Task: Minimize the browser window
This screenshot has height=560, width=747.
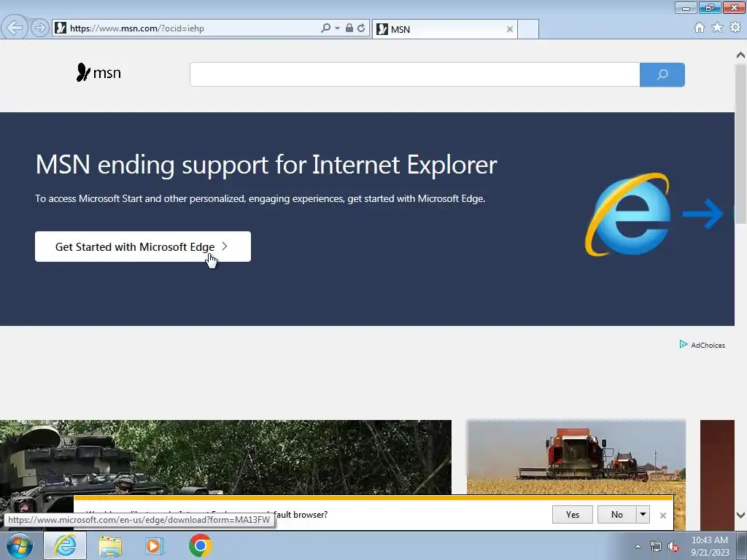Action: click(686, 7)
